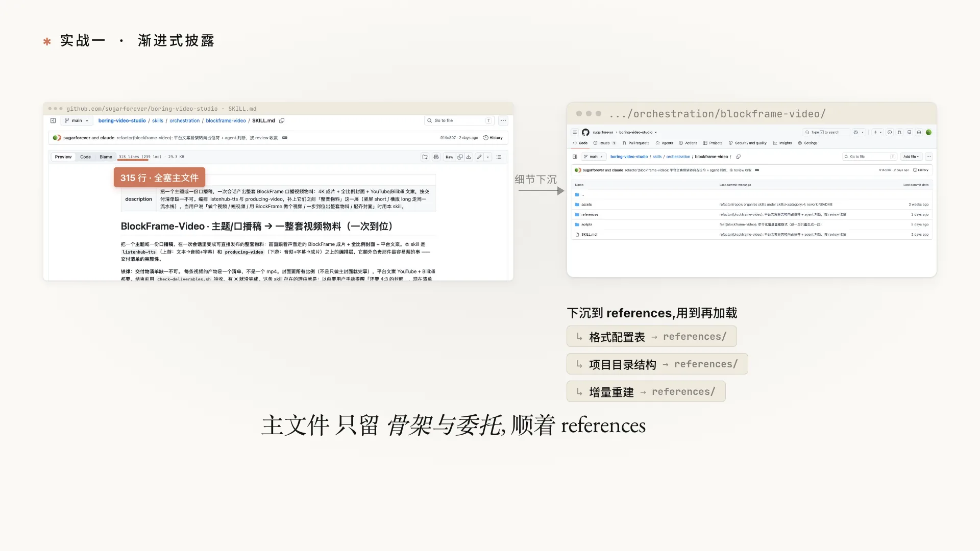This screenshot has height=551, width=980.
Task: Open blockframe-video breadcrumb in SKILL.md window
Action: (x=226, y=121)
